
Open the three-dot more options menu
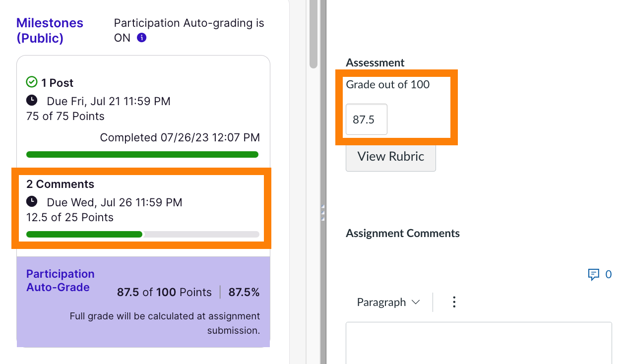tap(454, 302)
